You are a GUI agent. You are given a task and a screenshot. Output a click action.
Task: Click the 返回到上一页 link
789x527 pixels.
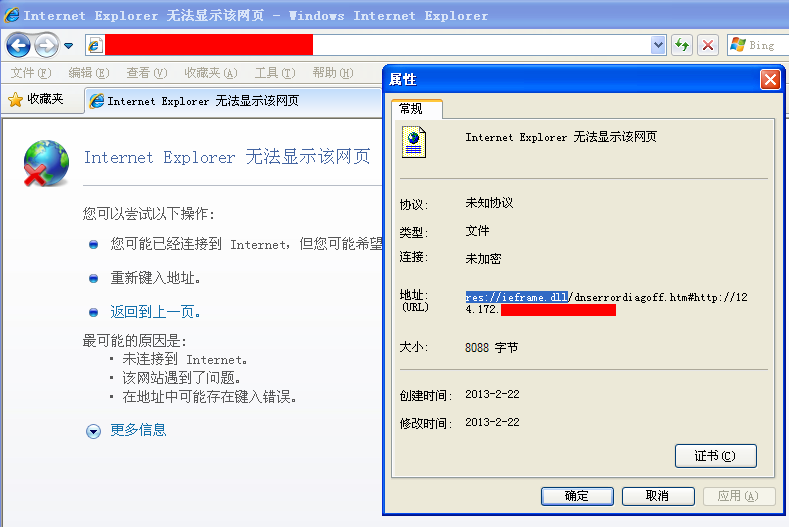coord(155,312)
